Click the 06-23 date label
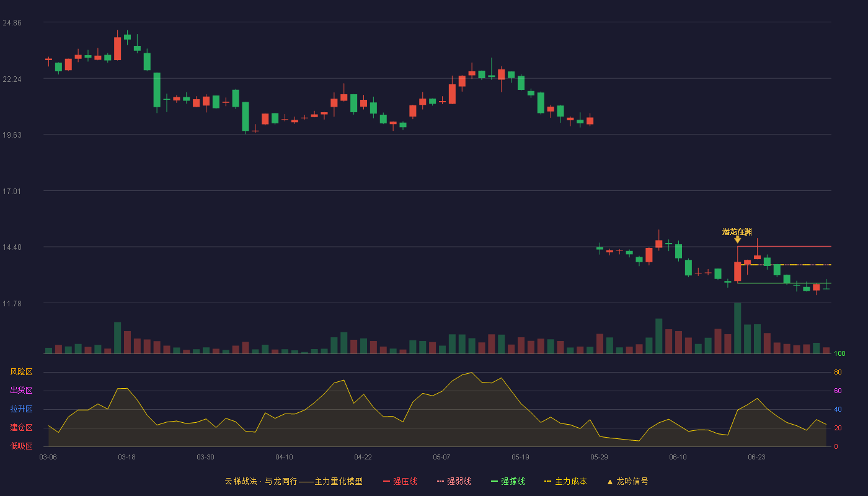 click(756, 457)
